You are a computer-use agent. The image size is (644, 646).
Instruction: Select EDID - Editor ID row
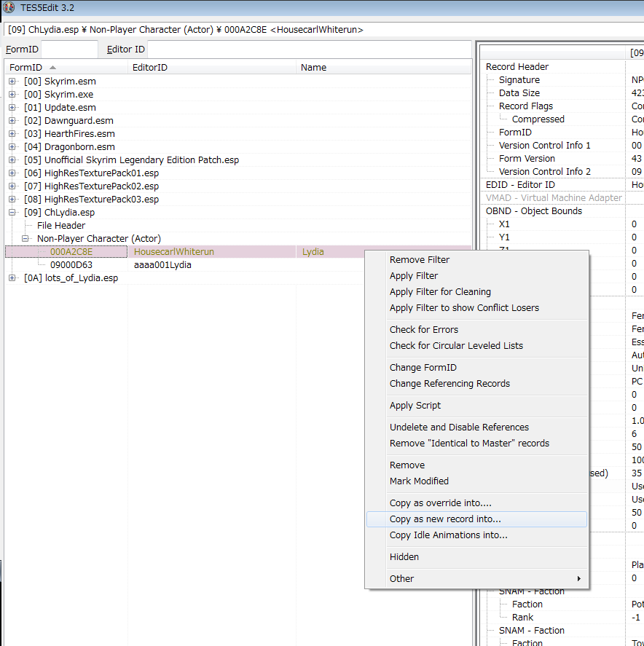coord(552,185)
